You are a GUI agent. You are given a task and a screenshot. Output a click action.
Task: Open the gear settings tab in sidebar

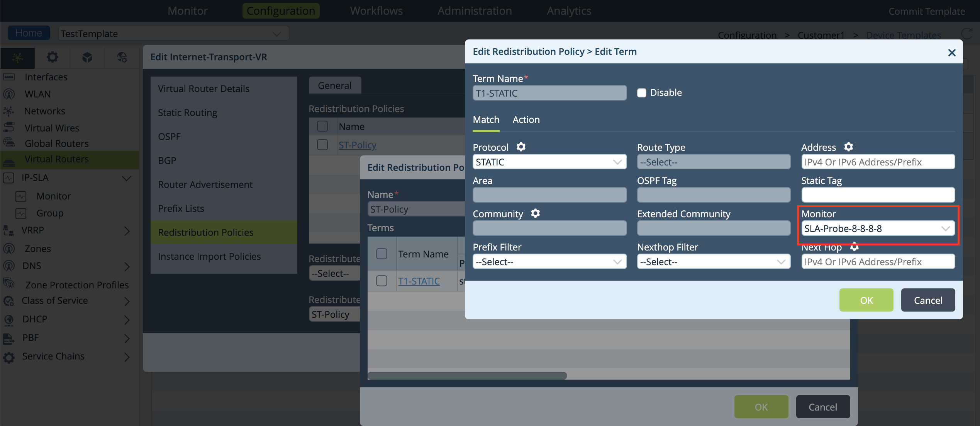(52, 58)
